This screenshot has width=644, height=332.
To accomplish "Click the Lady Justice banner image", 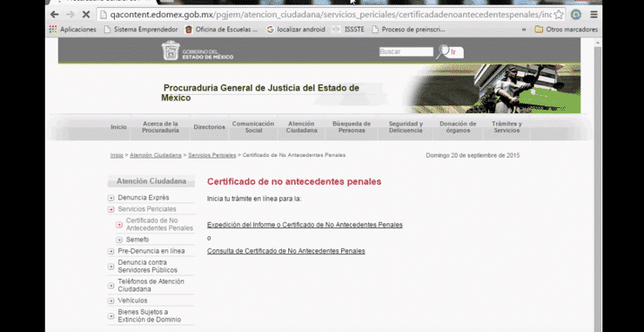I will (493, 89).
